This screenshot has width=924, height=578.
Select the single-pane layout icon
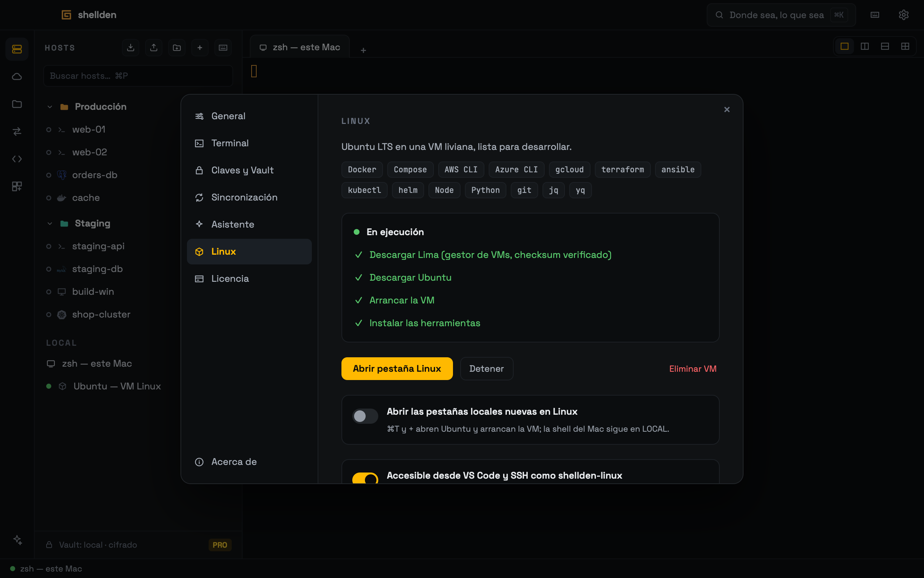point(845,46)
